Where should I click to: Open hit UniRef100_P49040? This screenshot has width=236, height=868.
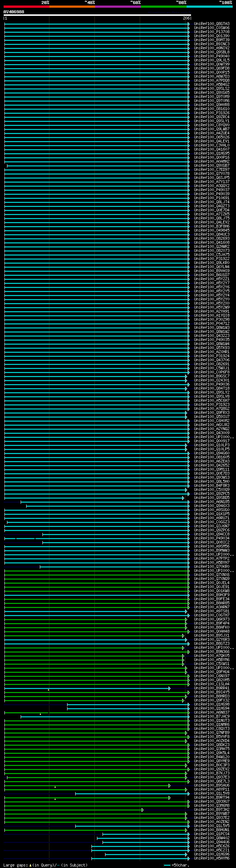(x=212, y=56)
